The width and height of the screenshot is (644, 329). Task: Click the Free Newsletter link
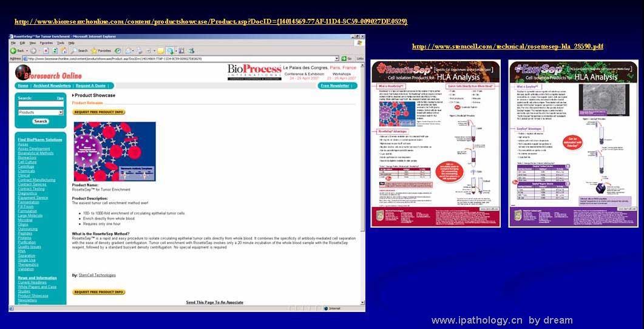[x=335, y=86]
